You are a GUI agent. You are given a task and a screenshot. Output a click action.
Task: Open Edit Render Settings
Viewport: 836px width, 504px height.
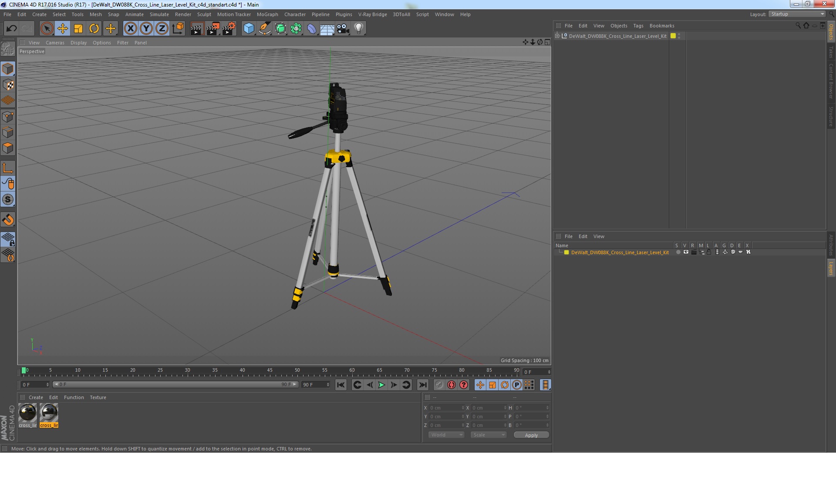(x=229, y=29)
